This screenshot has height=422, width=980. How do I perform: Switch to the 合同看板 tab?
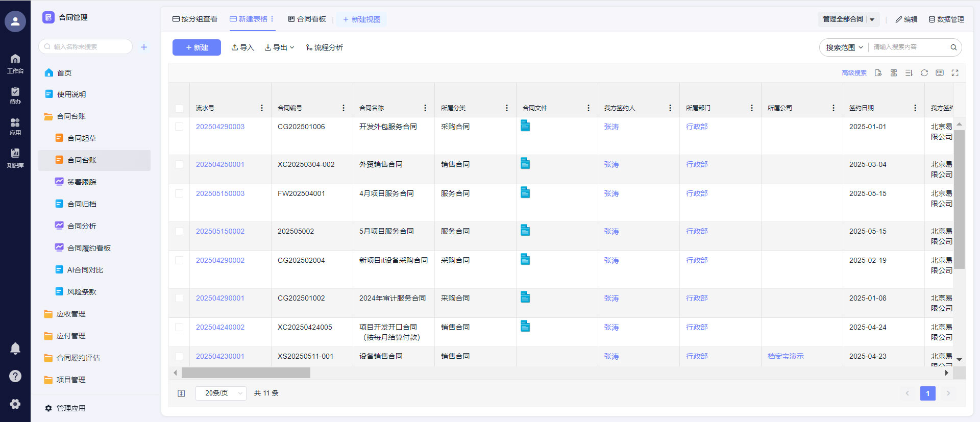(307, 19)
